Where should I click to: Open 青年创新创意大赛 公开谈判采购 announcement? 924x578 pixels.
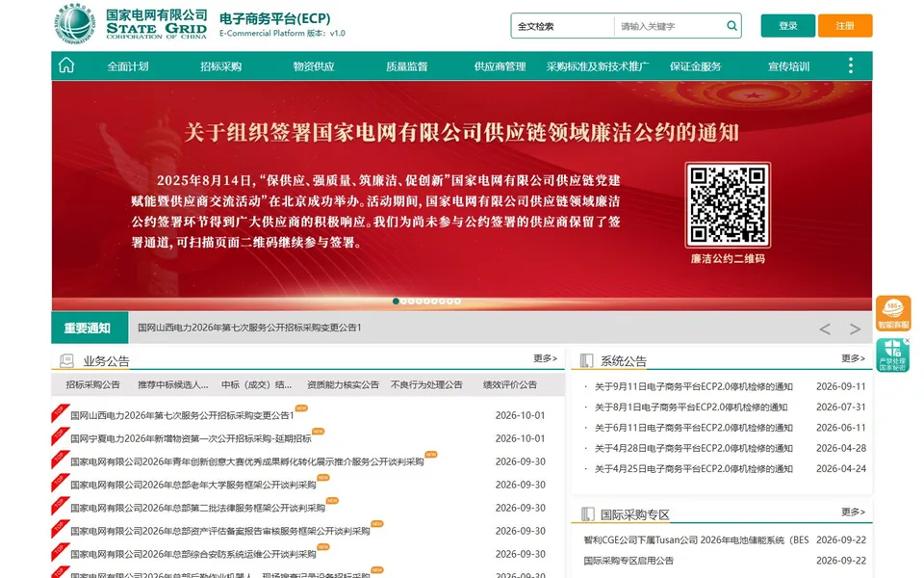click(x=247, y=461)
